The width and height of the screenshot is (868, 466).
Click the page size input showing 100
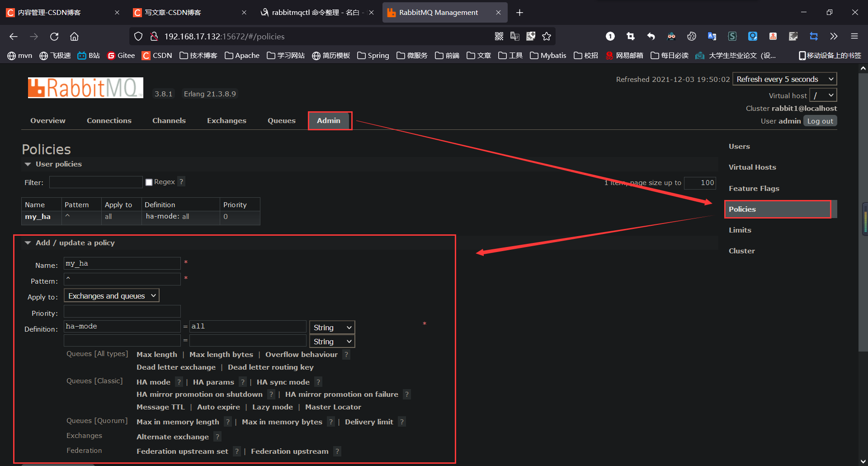pos(700,183)
